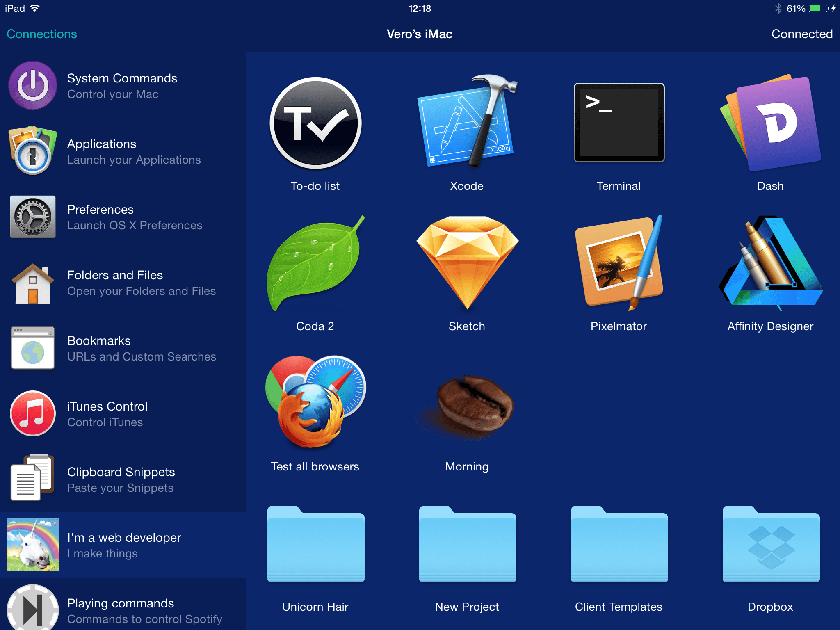Screen dimensions: 840x630
Task: Tap 'Paste your Snippets' subtitle
Action: coord(120,488)
